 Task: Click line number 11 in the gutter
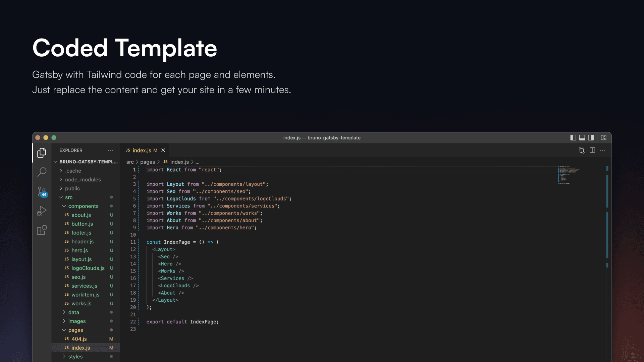(x=133, y=242)
